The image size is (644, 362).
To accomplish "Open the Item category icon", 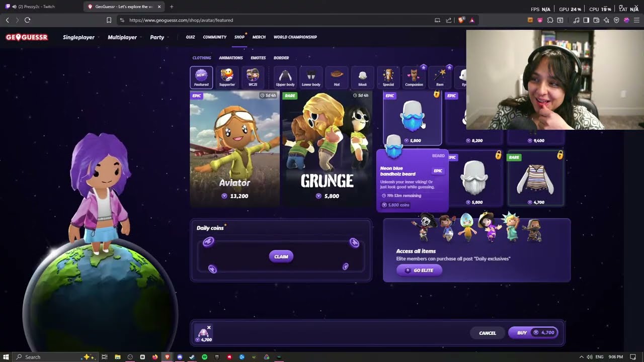I will (440, 77).
